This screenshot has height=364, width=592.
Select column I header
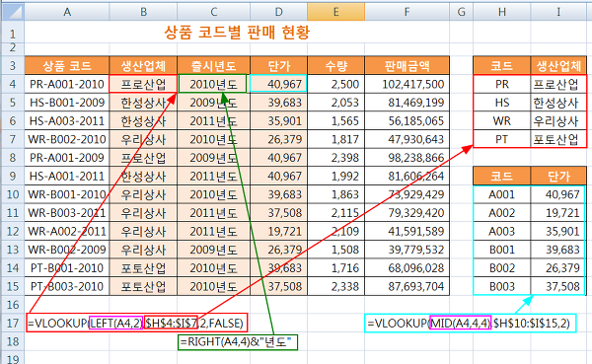(558, 12)
